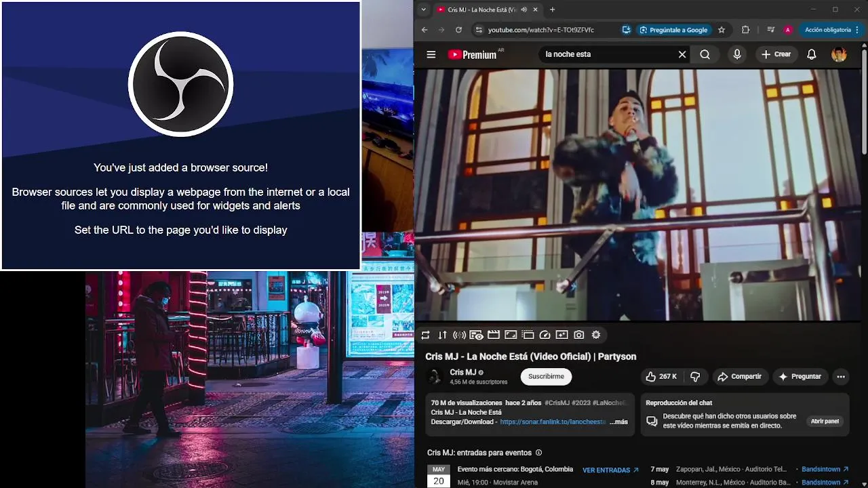Click the Chrome address bar URL
868x488 pixels.
[x=541, y=30]
